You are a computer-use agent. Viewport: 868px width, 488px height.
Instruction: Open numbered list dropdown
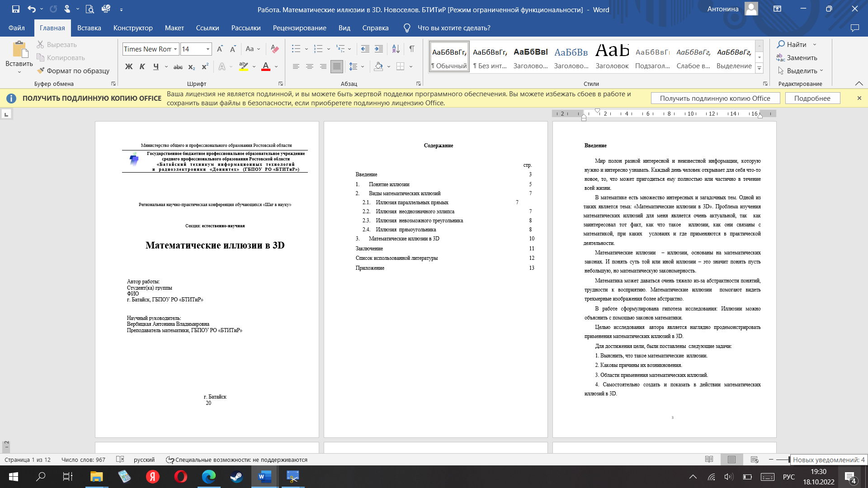pos(328,49)
